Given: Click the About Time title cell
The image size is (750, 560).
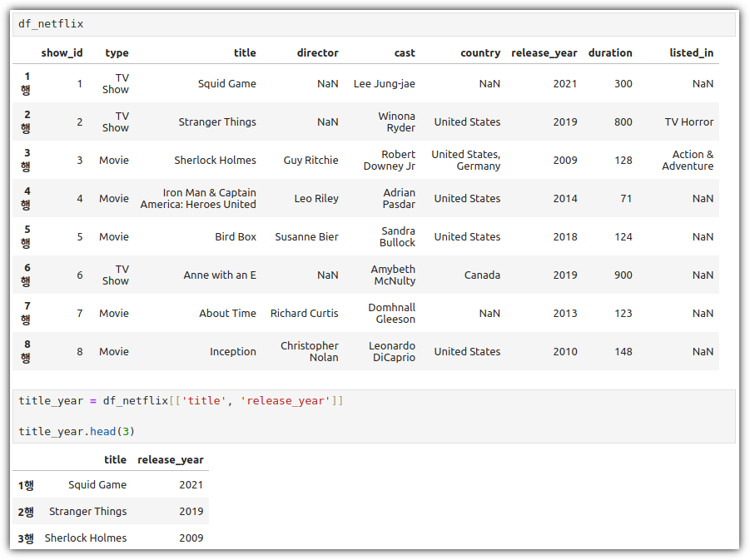Looking at the screenshot, I should pyautogui.click(x=227, y=313).
